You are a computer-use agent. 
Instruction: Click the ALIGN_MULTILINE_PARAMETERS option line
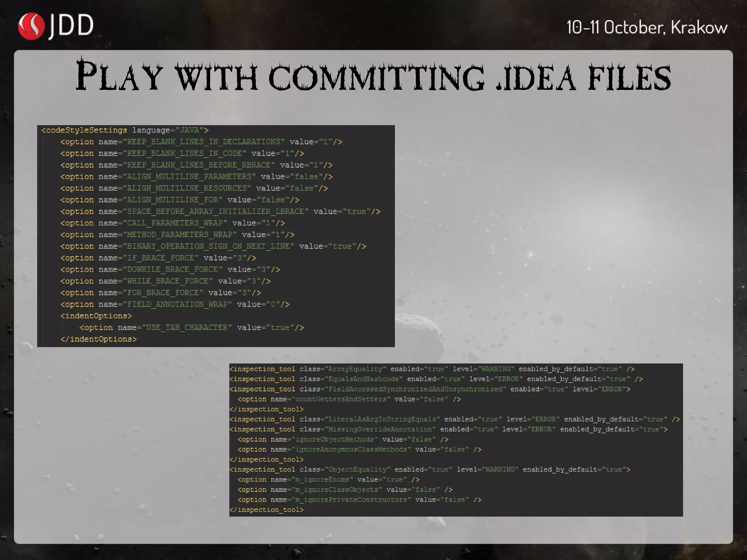pyautogui.click(x=197, y=177)
